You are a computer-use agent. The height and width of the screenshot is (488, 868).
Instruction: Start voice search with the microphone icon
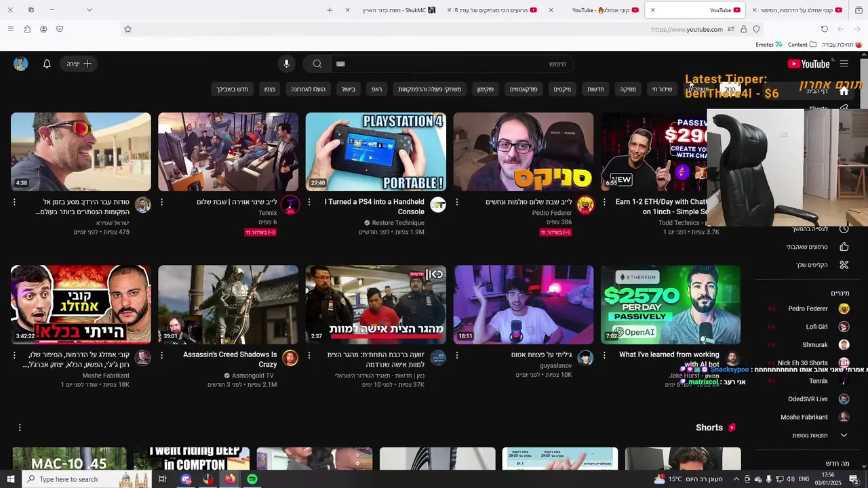click(x=286, y=64)
